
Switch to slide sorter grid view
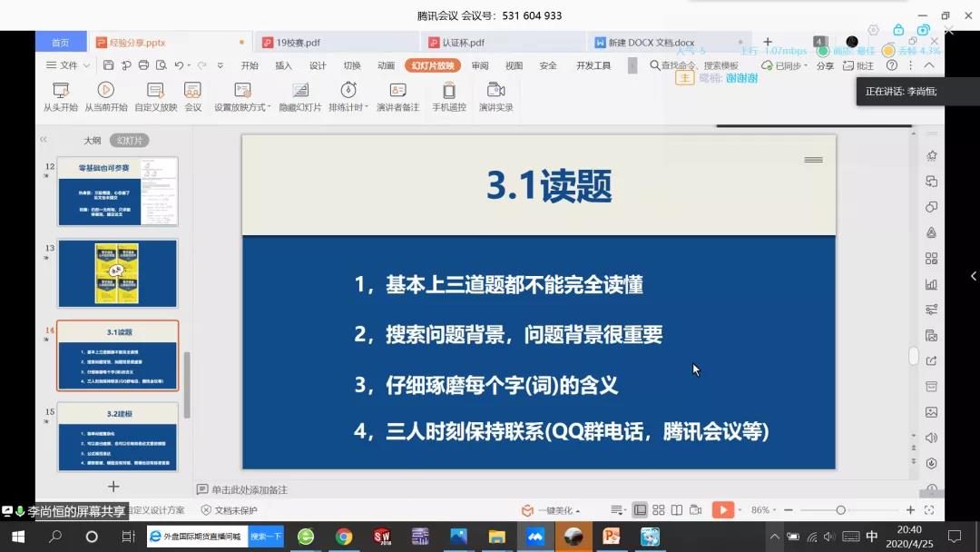[659, 510]
